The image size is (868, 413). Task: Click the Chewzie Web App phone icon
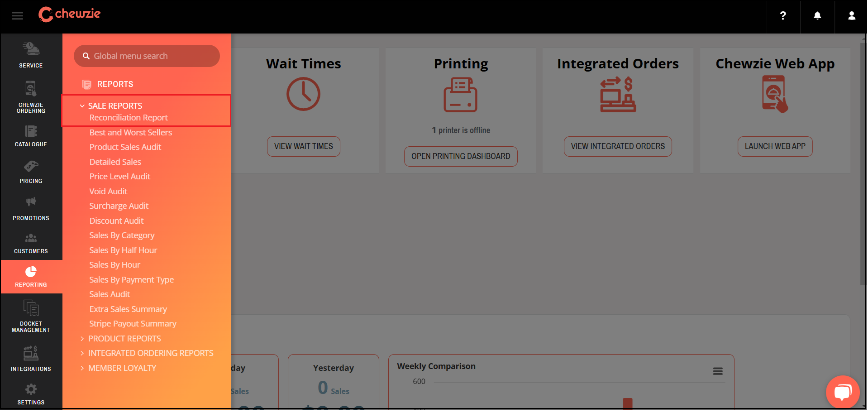[775, 94]
